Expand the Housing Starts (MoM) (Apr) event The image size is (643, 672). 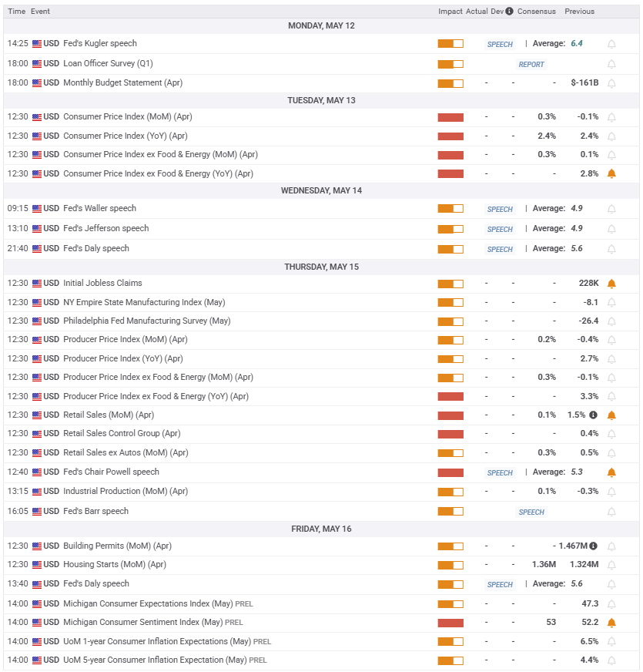point(321,565)
